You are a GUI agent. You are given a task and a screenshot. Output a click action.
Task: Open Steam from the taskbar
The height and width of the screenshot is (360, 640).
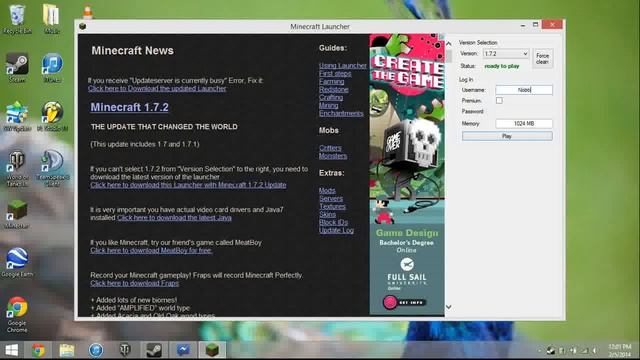(x=154, y=350)
